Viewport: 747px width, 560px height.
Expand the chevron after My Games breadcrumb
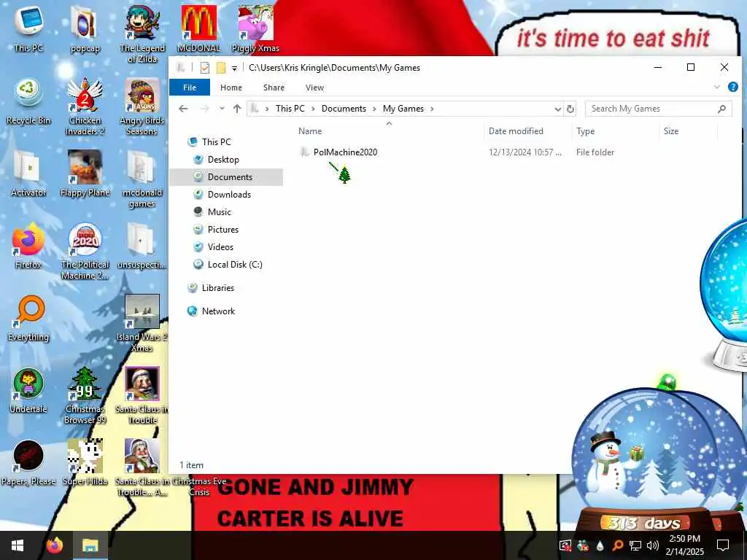(x=432, y=109)
